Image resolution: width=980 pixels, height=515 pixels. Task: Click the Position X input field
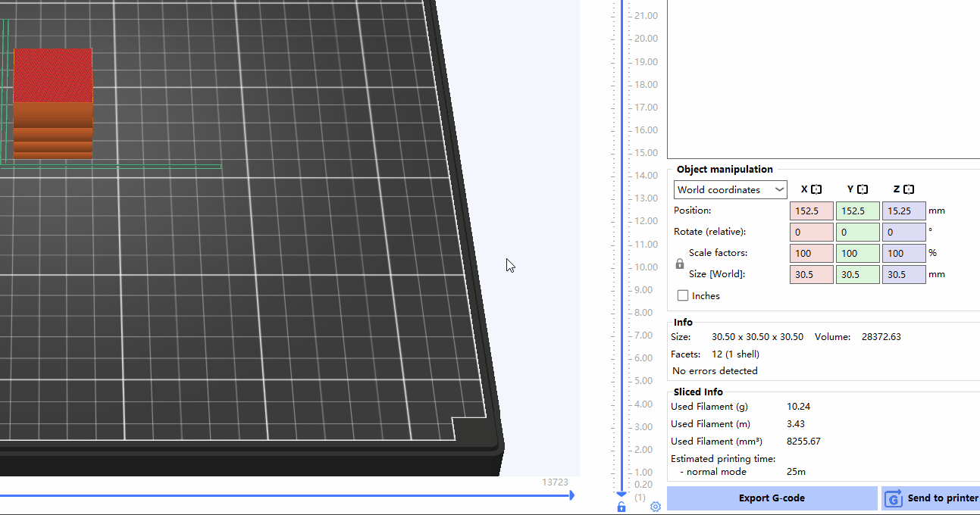click(811, 211)
